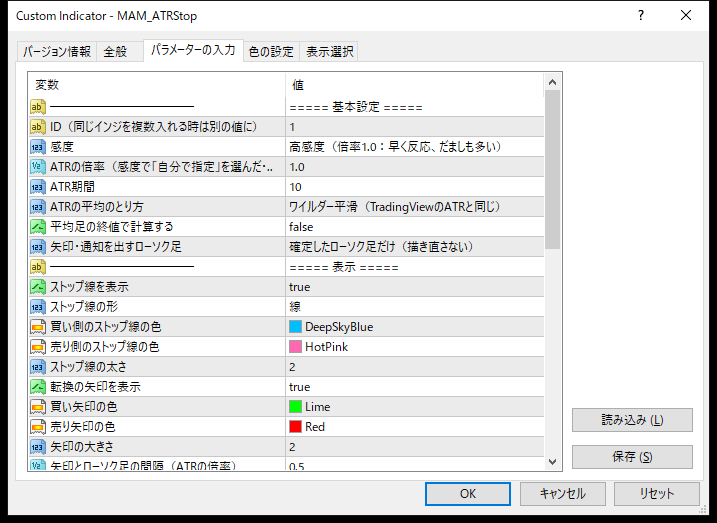Screen dimensions: 717x523
Task: Click string icon beside 表示 separator row
Action: [38, 267]
